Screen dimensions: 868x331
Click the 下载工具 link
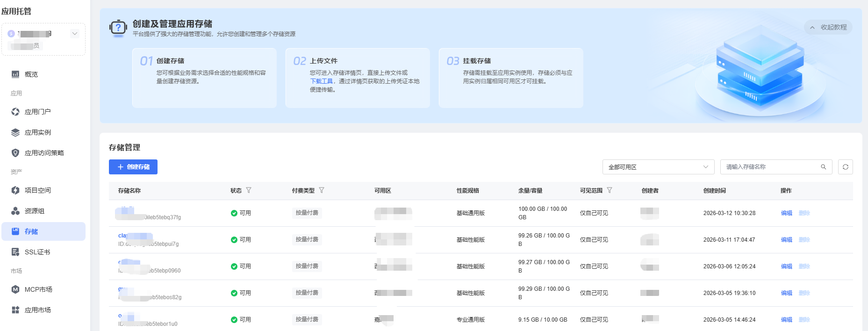click(x=321, y=81)
